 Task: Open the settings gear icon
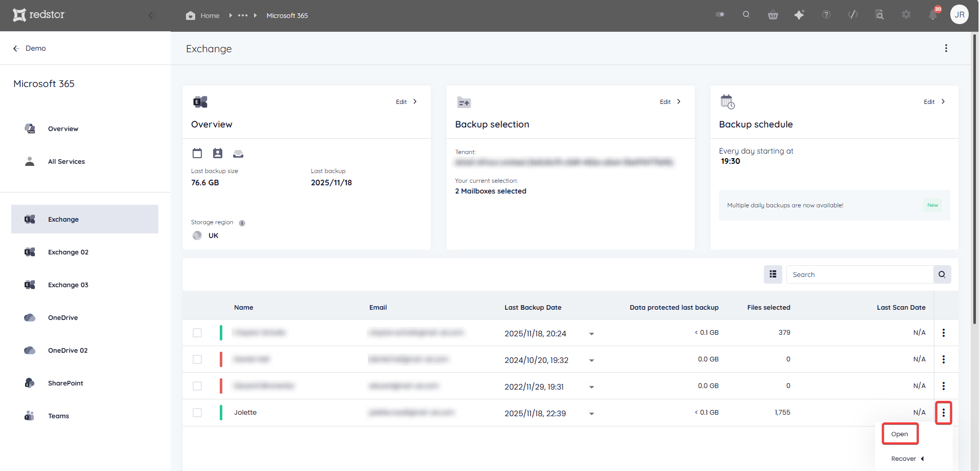click(906, 15)
